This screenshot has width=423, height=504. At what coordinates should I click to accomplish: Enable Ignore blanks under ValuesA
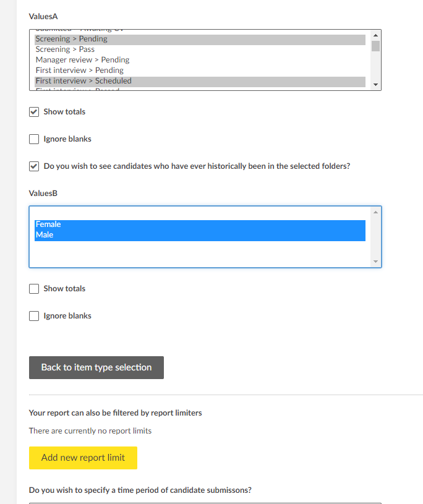click(34, 140)
